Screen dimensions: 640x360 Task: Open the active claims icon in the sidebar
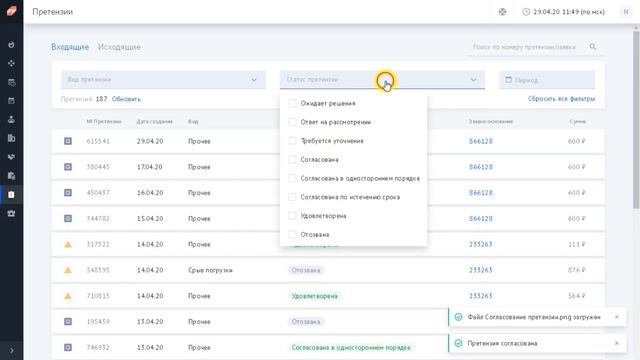coord(11,195)
